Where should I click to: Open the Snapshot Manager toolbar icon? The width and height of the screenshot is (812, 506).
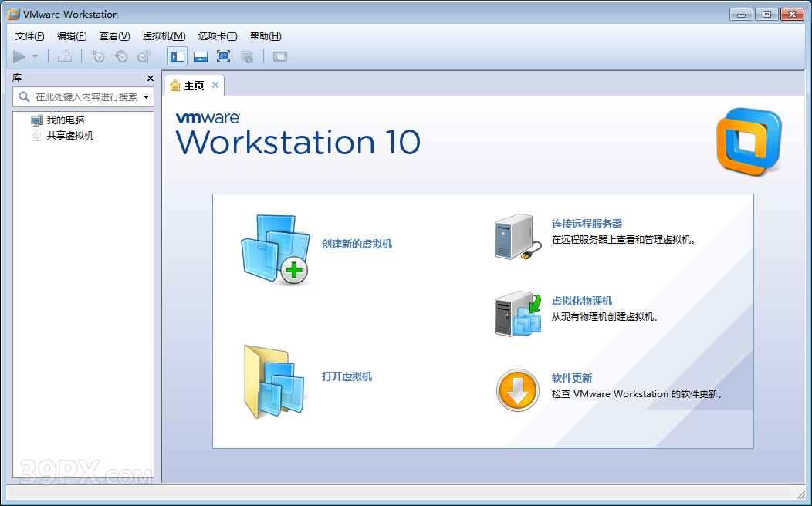(144, 56)
